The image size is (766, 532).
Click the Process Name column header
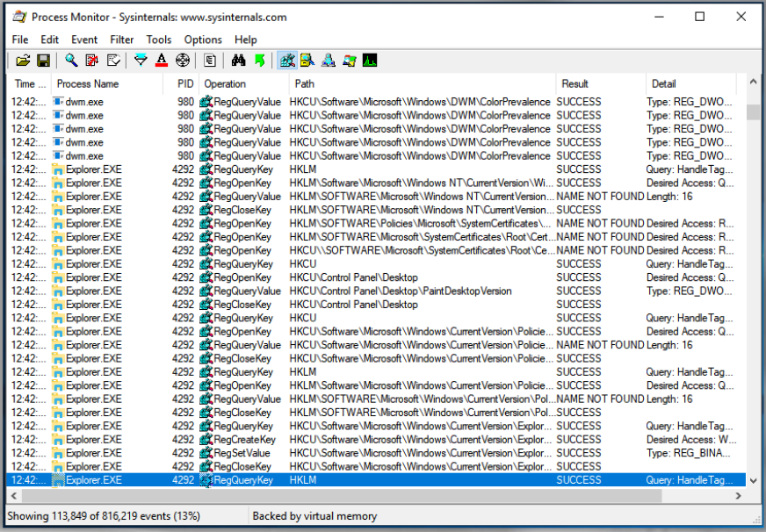click(107, 84)
